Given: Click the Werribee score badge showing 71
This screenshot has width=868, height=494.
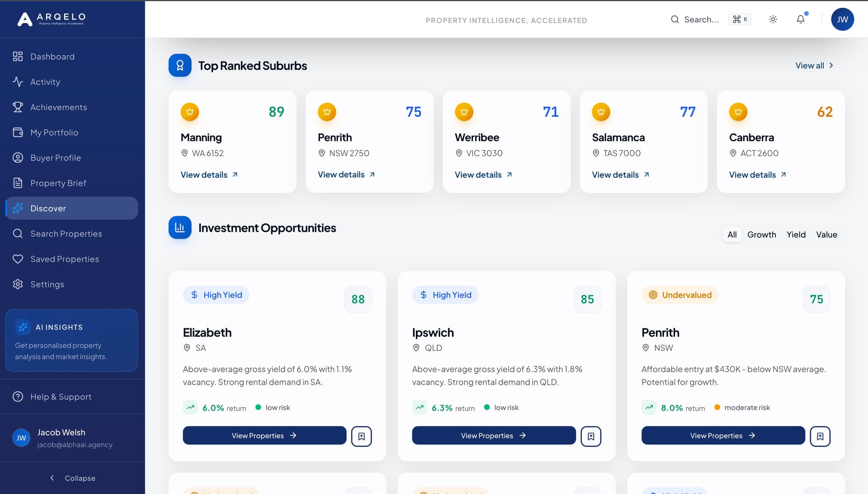Looking at the screenshot, I should tap(550, 112).
